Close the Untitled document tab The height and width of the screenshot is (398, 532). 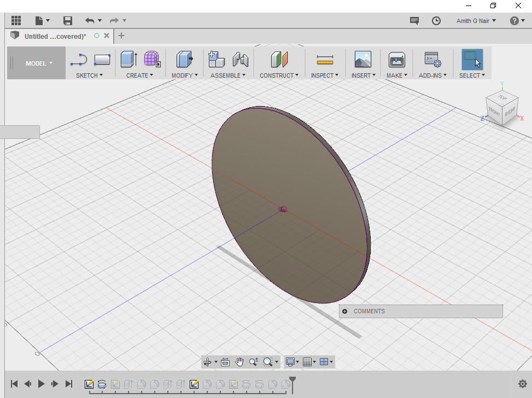[107, 36]
